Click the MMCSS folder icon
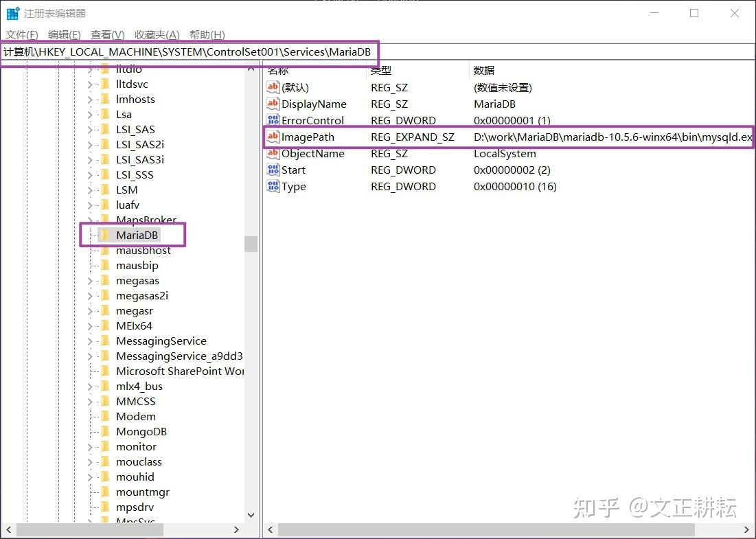Viewport: 756px width, 539px height. [104, 401]
